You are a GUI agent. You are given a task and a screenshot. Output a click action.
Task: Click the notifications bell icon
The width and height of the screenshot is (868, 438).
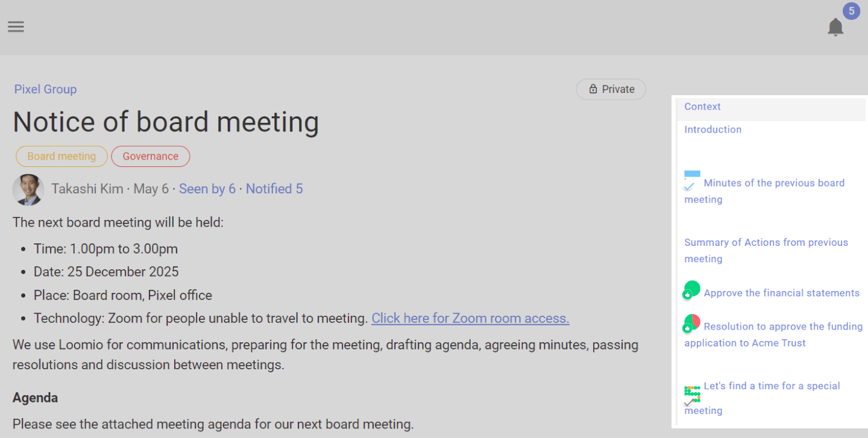coord(835,27)
